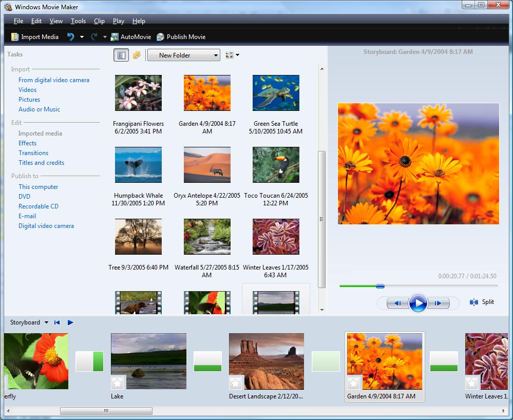
Task: Click the Split button in the preview pane
Action: (482, 302)
